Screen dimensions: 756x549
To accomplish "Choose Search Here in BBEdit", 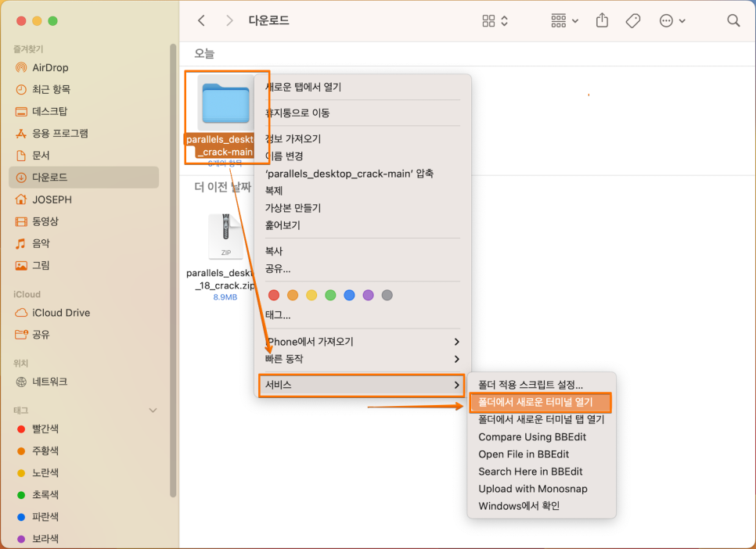I will point(542,472).
